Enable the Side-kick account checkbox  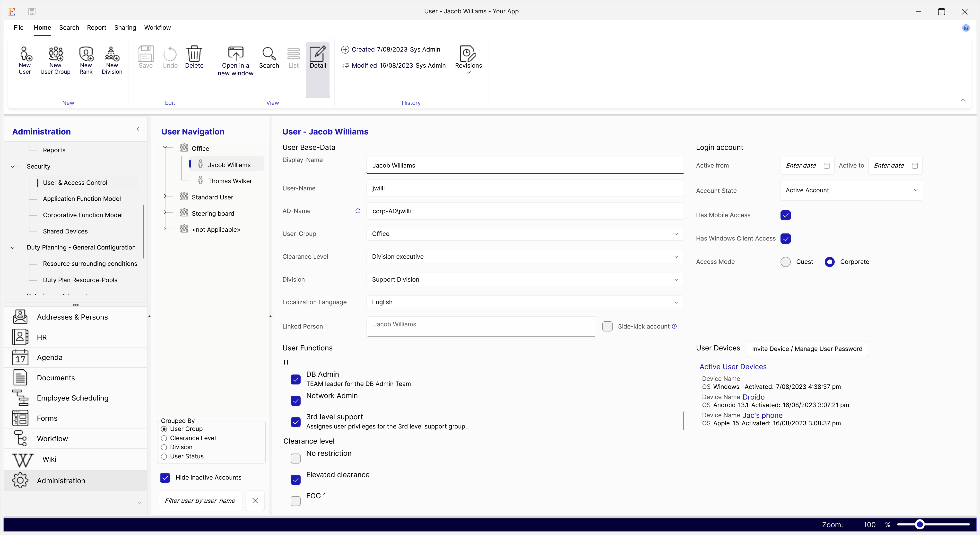coord(607,326)
